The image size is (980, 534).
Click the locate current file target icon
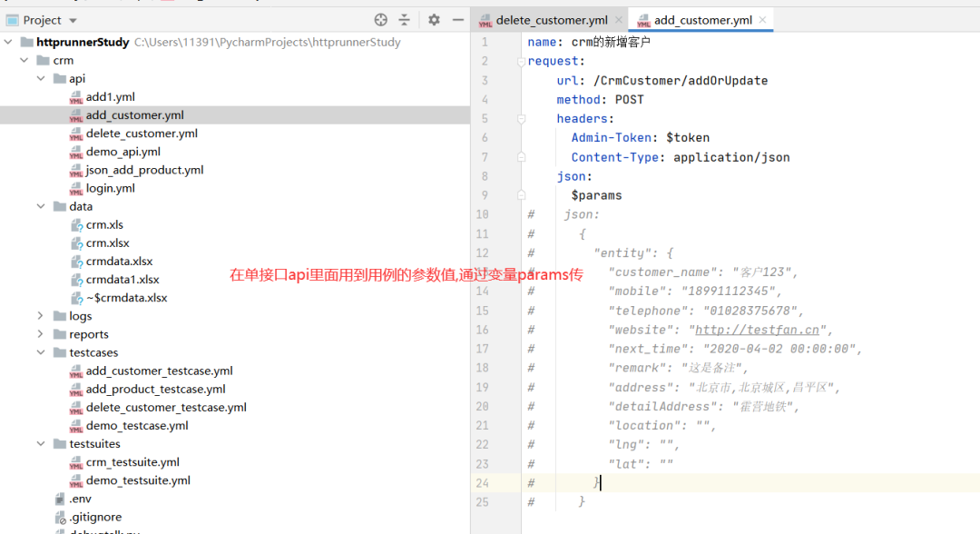pyautogui.click(x=381, y=20)
